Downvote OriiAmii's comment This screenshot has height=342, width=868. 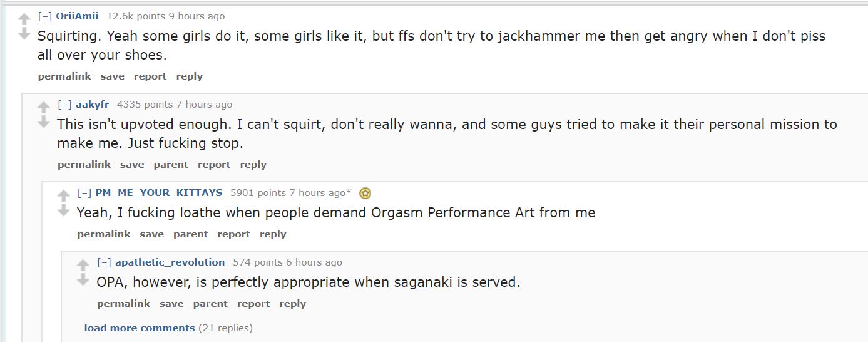point(24,34)
